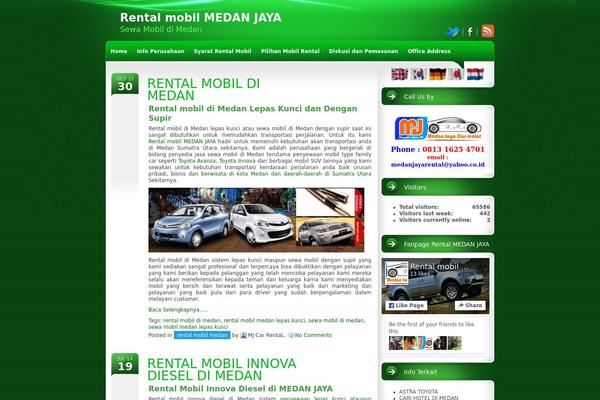Click the Info Terkait sidebar heading
600x400 pixels.
coord(420,372)
